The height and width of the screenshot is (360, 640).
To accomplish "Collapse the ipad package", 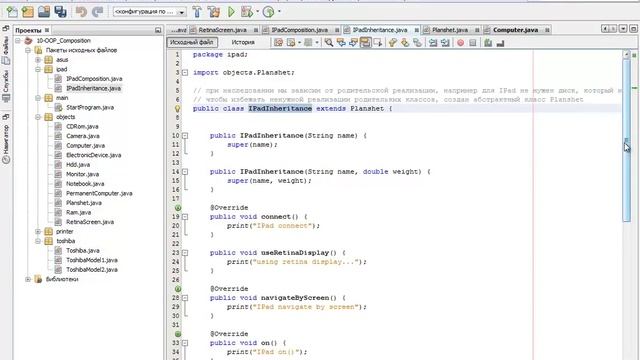I will coord(38,69).
